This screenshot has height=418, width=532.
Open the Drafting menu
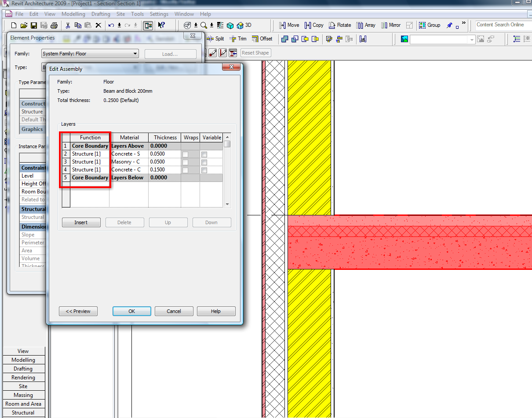click(x=101, y=14)
